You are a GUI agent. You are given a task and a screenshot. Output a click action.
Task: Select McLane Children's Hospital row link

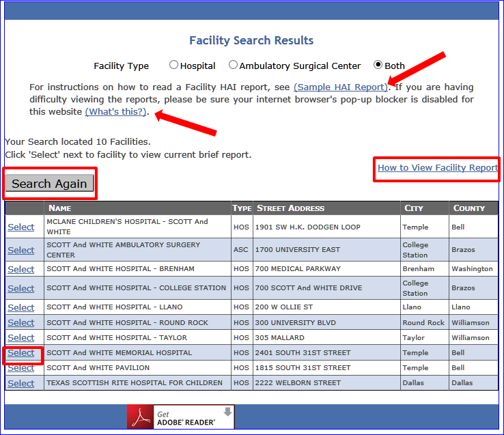[x=21, y=227]
